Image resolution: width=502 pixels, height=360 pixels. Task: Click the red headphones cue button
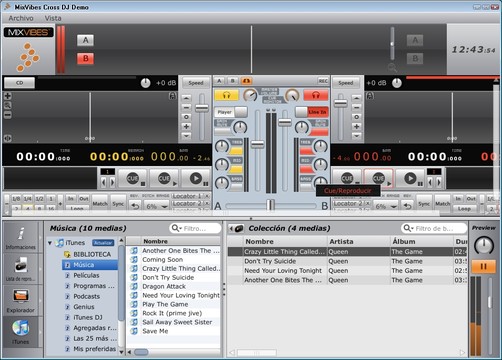click(315, 95)
